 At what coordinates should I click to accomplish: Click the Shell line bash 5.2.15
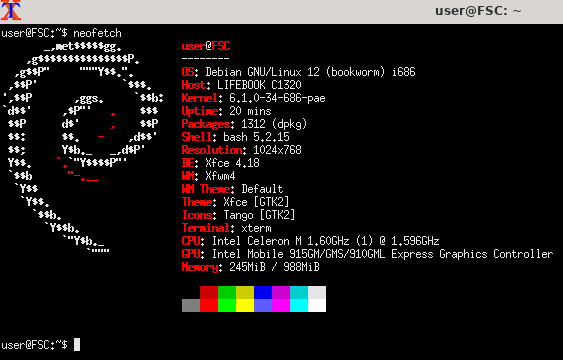(x=236, y=137)
